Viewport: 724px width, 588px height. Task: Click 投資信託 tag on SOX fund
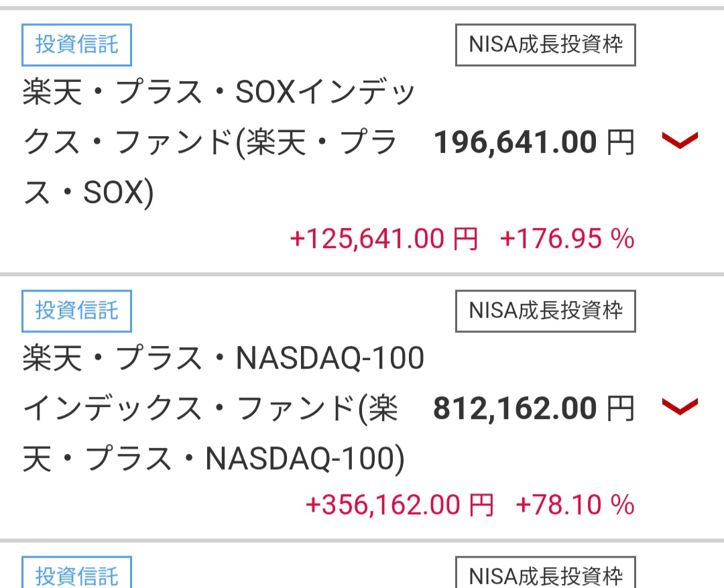pyautogui.click(x=76, y=45)
